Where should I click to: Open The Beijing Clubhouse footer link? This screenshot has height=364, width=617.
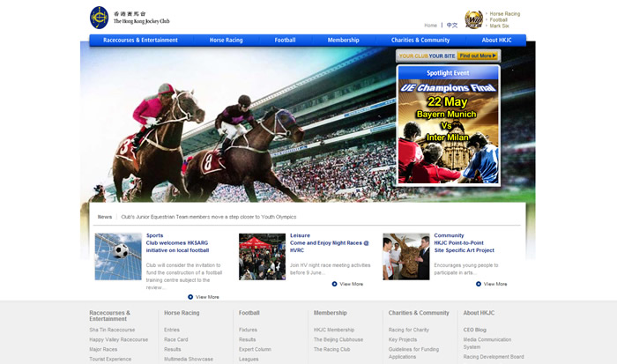(338, 339)
